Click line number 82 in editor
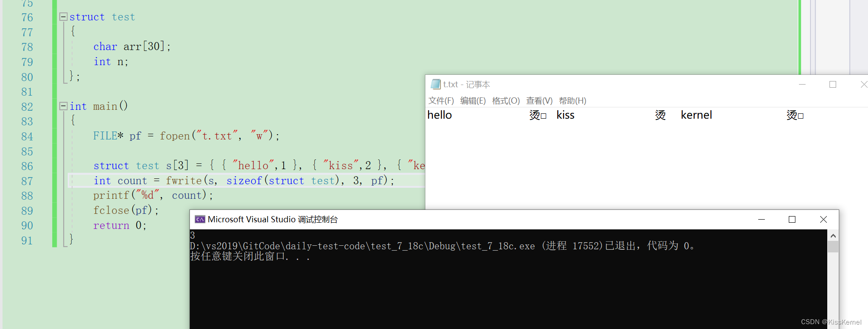 pos(27,107)
